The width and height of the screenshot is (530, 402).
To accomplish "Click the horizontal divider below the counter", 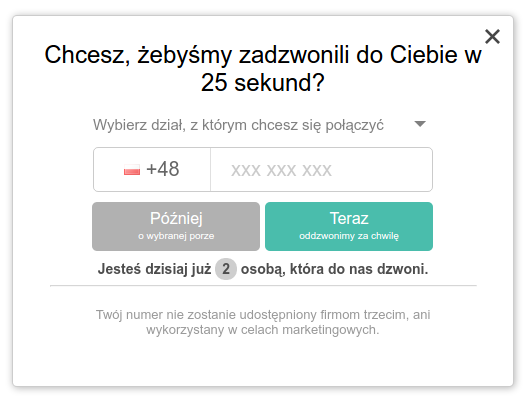I will (263, 286).
